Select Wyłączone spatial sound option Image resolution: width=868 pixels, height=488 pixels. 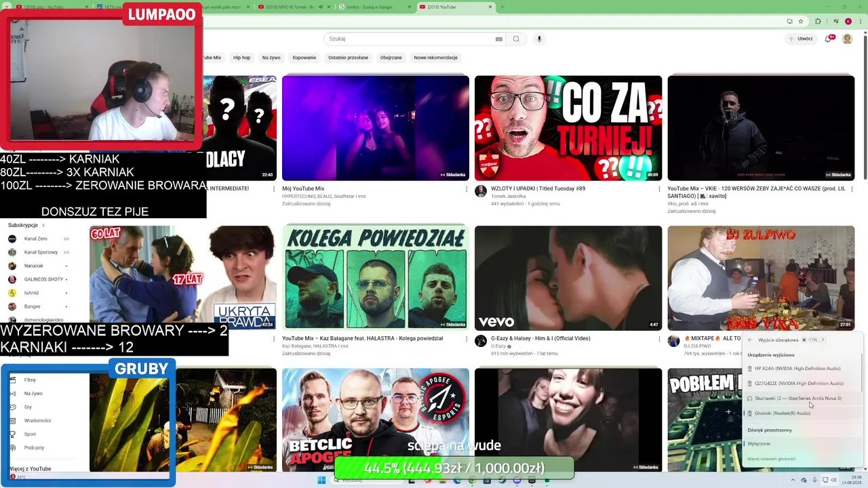point(802,444)
